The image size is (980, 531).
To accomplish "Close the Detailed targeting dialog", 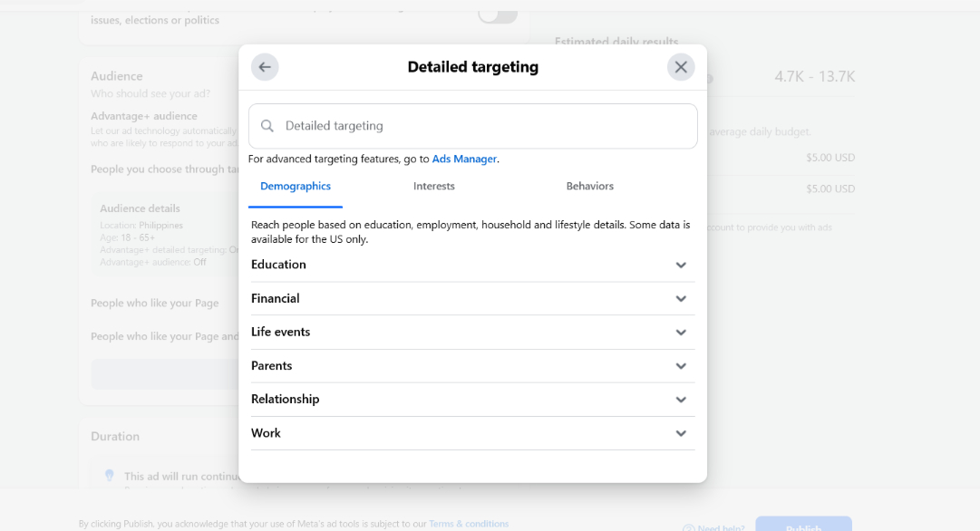I will pyautogui.click(x=681, y=67).
